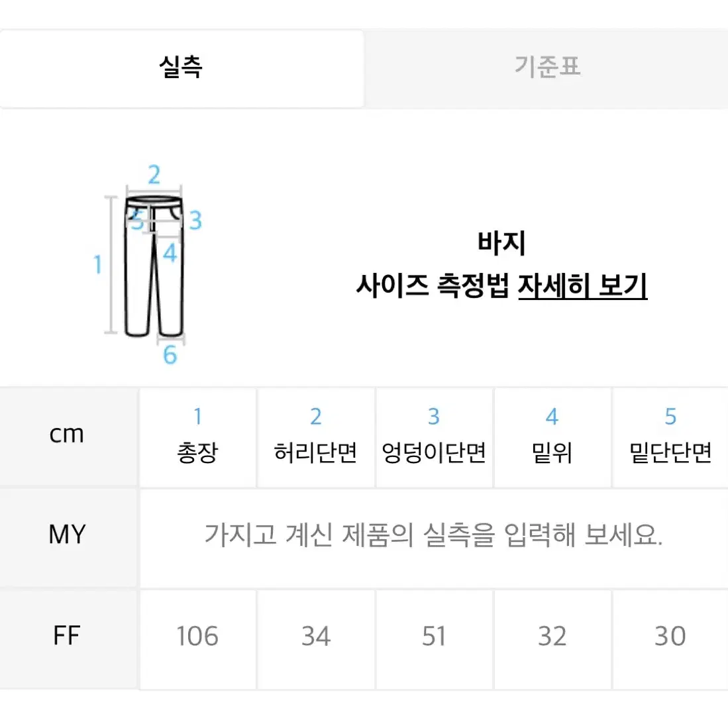Click the MY row label
Screen dimensions: 728x728
(68, 534)
